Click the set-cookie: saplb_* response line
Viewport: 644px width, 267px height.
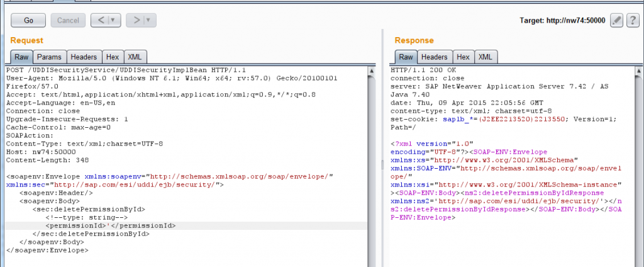(504, 123)
